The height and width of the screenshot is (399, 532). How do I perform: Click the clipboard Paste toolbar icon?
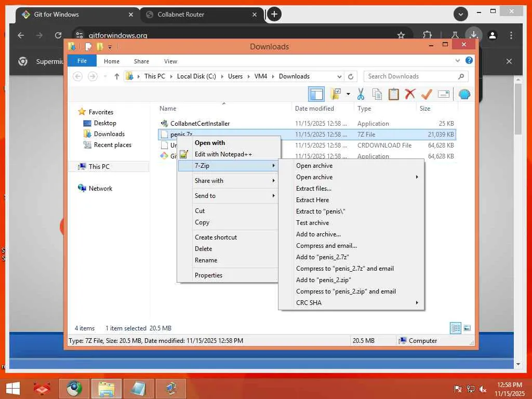tap(394, 94)
